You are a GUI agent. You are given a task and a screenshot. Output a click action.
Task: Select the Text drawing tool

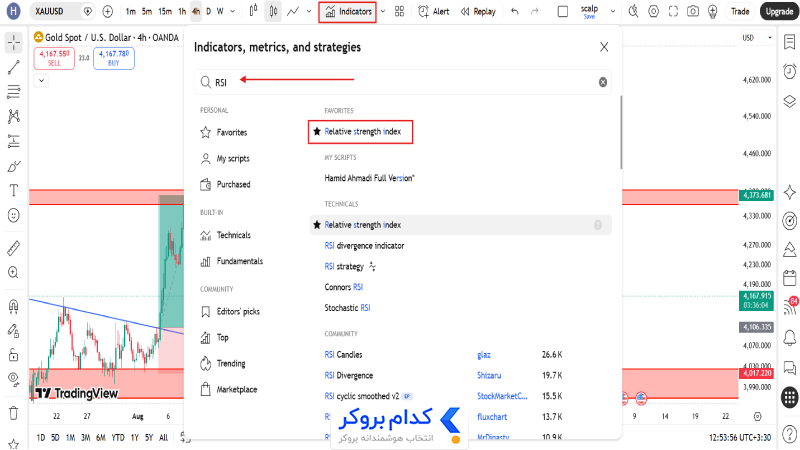pyautogui.click(x=14, y=190)
